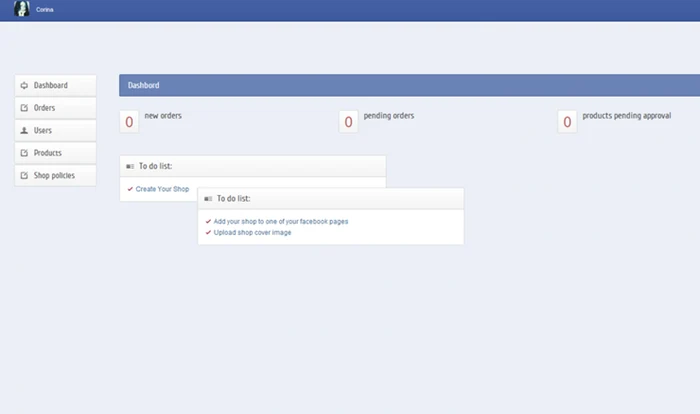Click the Dashbord header bar title
Image resolution: width=700 pixels, height=414 pixels.
pos(143,85)
